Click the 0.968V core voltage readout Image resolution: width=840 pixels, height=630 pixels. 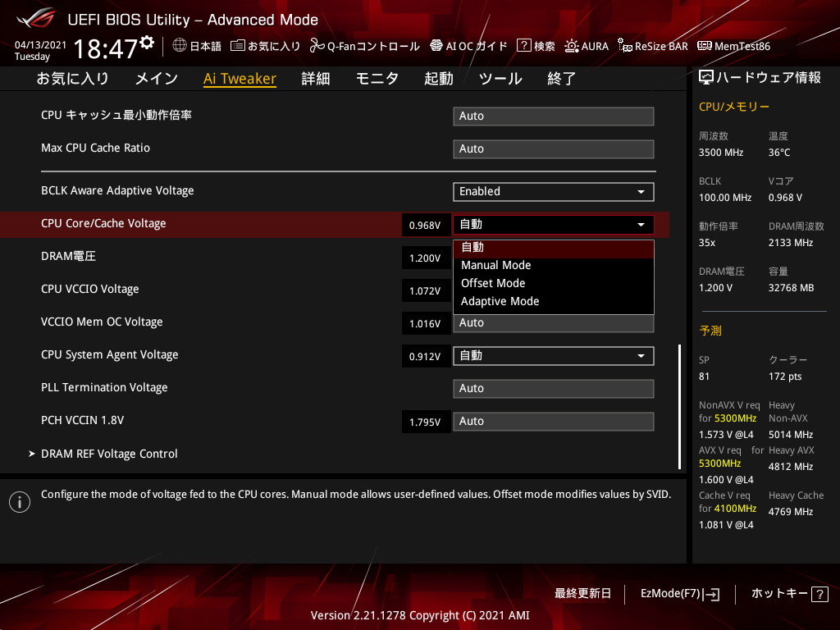(x=426, y=225)
